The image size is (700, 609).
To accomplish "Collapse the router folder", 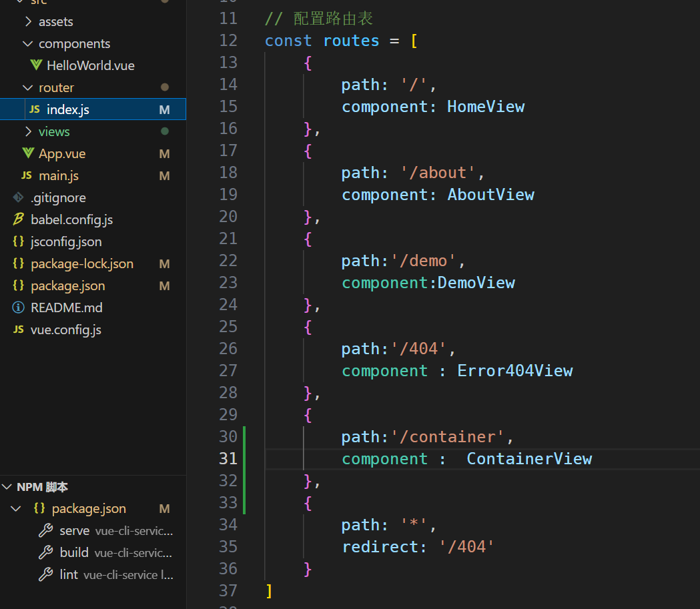I will [27, 87].
